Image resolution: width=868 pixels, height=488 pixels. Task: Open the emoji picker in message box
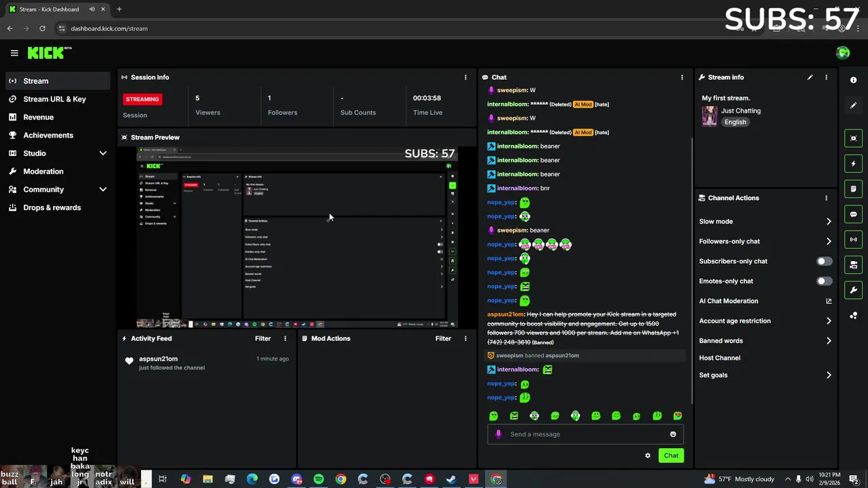(x=673, y=434)
